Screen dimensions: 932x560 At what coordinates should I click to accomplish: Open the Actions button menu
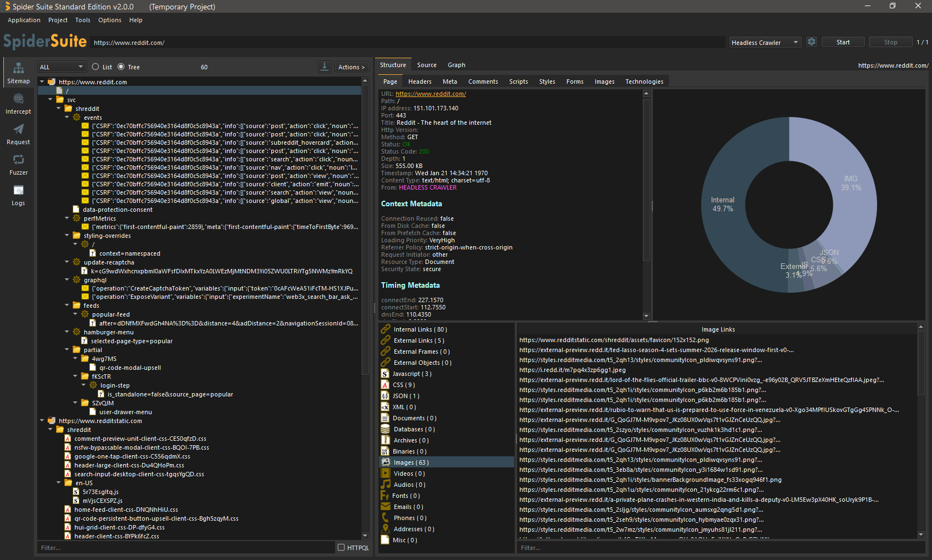tap(351, 67)
